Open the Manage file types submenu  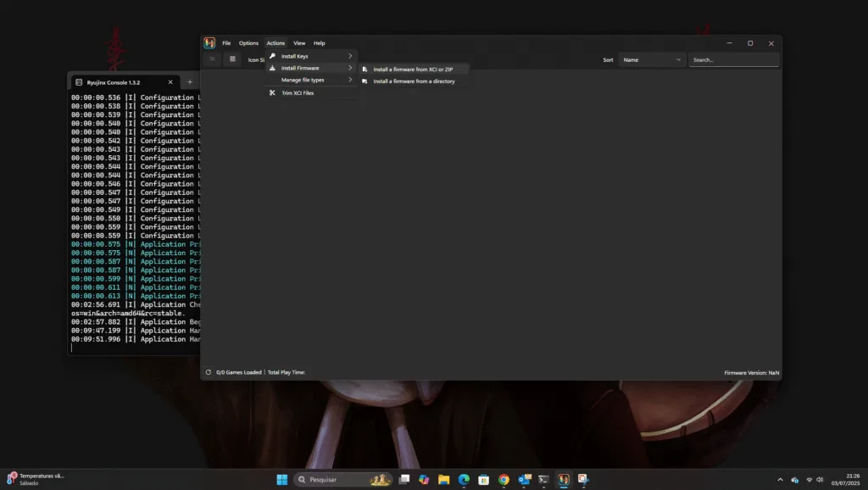311,80
